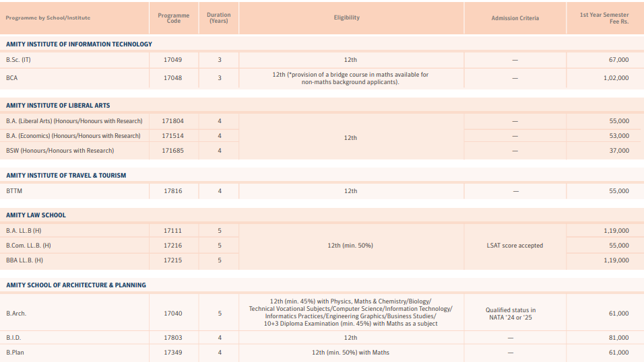Viewport: 644px width, 362px height.
Task: Click the 67,000 fee value
Action: point(619,60)
